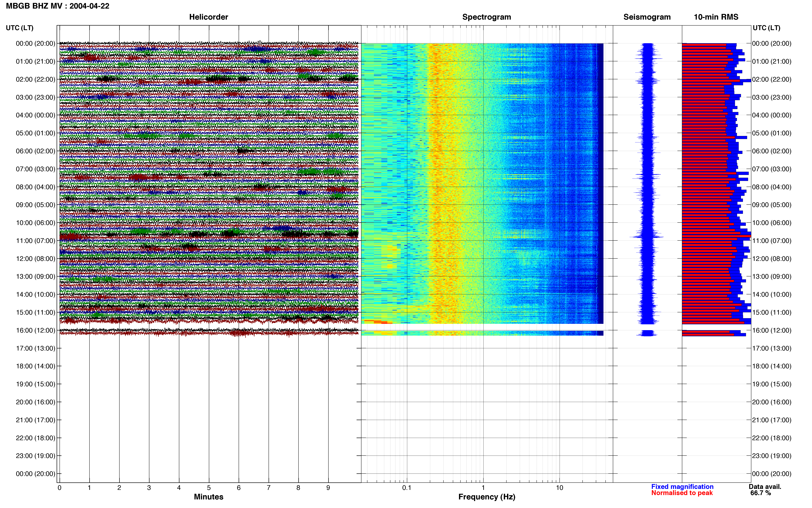The width and height of the screenshot is (812, 508).
Task: Click the isolated 16:00 spectrogram strip
Action: coord(482,333)
